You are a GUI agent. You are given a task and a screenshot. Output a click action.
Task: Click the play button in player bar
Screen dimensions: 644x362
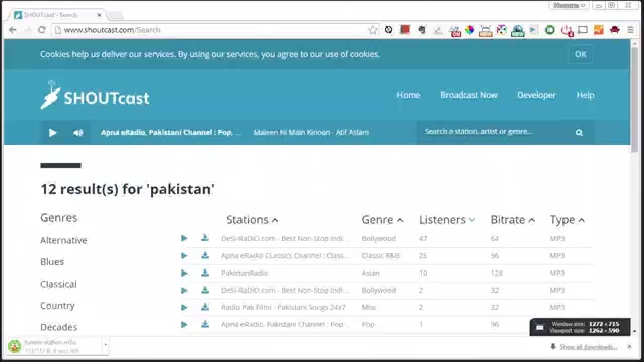(x=53, y=132)
